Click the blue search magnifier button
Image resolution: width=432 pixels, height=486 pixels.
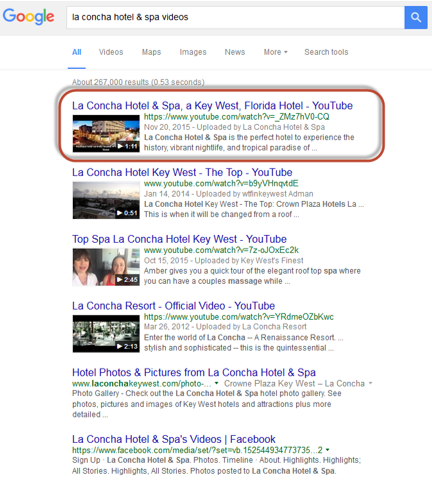[416, 17]
